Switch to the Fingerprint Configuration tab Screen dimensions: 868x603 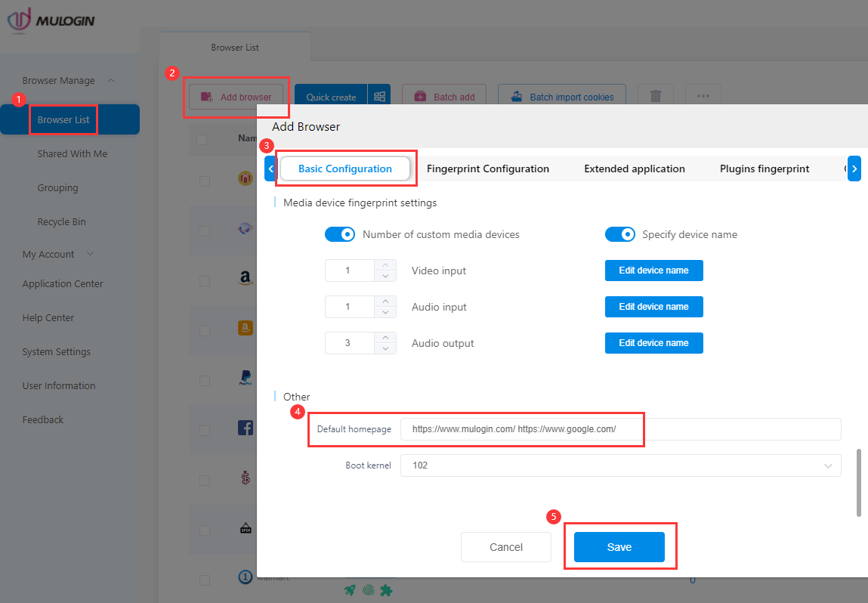click(488, 169)
